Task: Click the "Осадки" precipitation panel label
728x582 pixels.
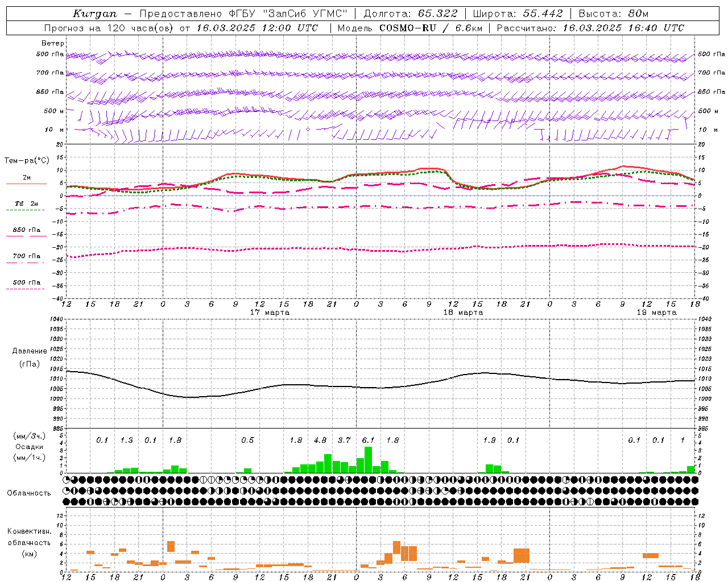Action: [x=30, y=447]
